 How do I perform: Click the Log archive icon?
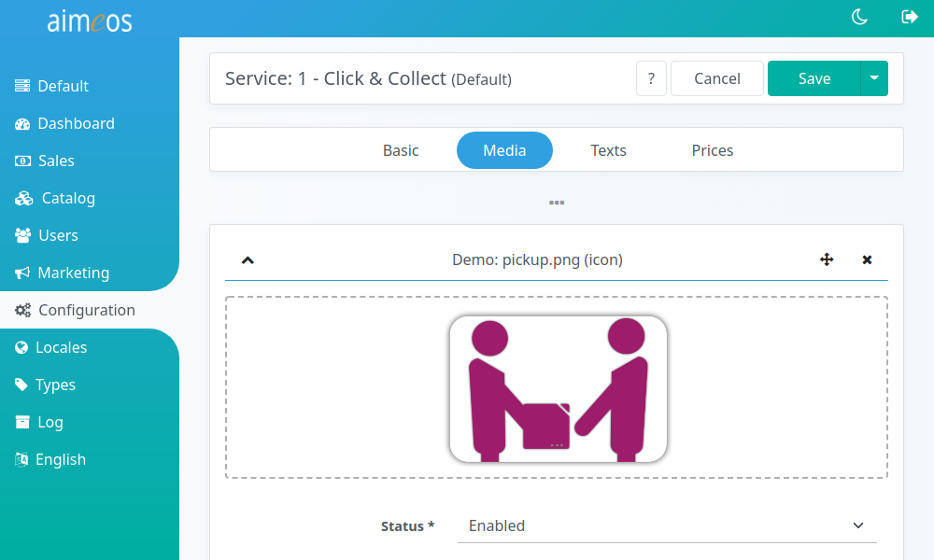coord(22,422)
